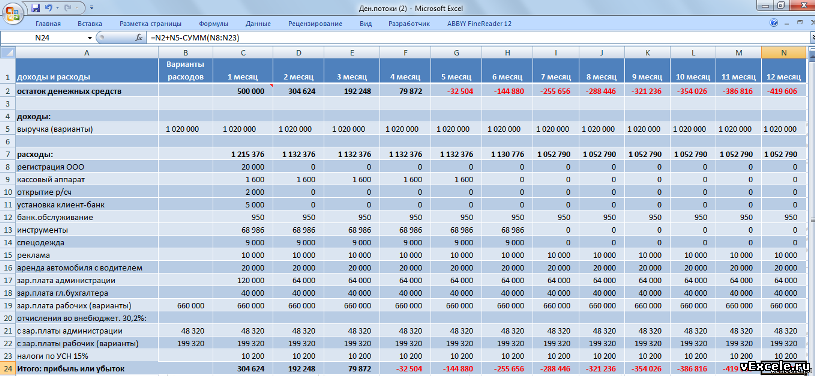Select the 20 000 cell in регистрация ООО row
This screenshot has width=815, height=376.
click(243, 167)
